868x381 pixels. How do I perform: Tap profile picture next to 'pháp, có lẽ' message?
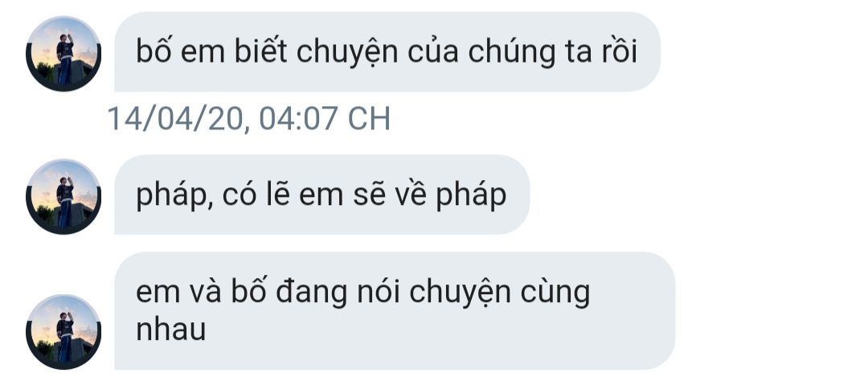point(63,197)
